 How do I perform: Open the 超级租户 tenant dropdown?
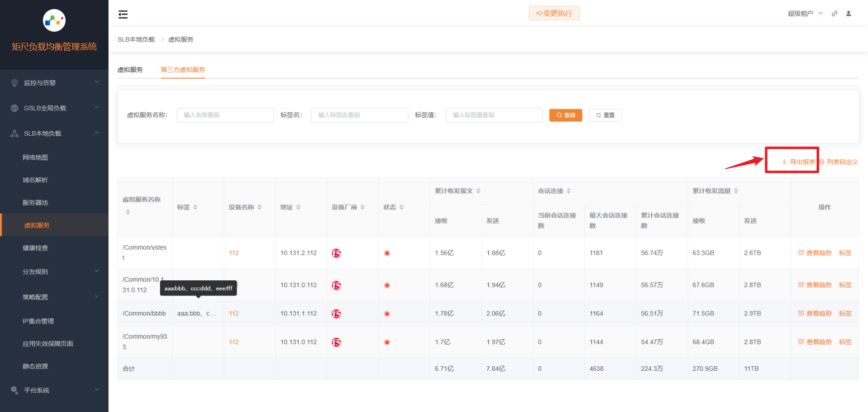click(x=805, y=14)
